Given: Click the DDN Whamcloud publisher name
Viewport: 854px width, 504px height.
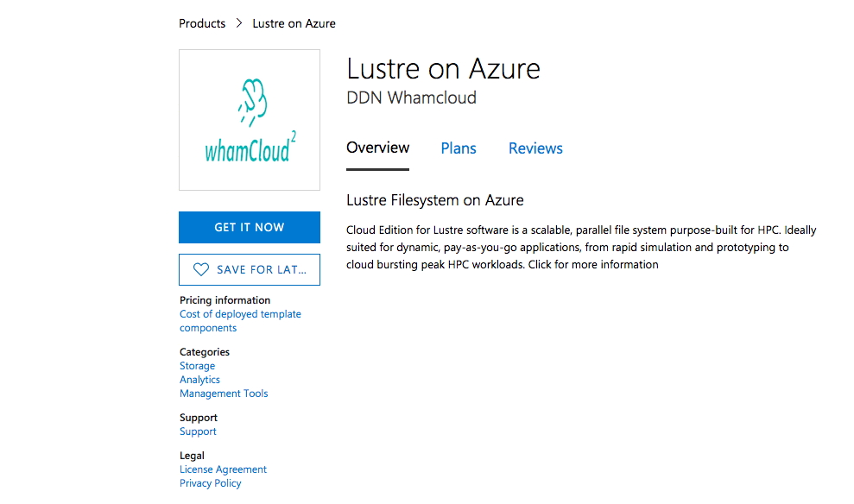Looking at the screenshot, I should (411, 98).
